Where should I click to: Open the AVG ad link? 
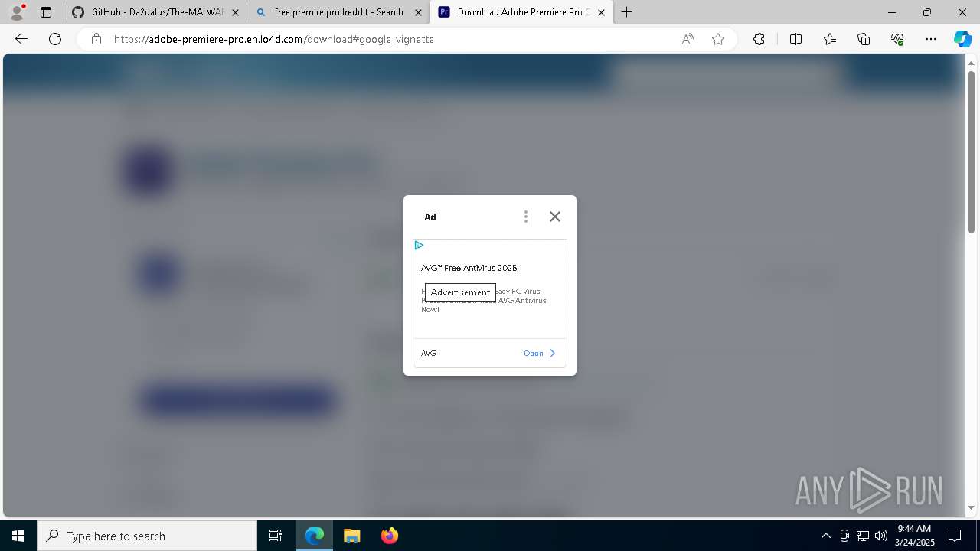click(x=540, y=354)
